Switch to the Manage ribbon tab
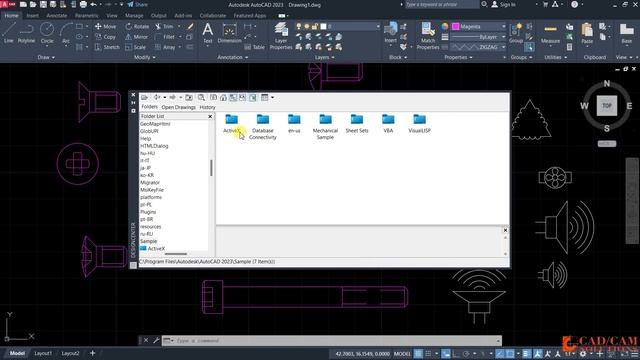 click(x=134, y=16)
